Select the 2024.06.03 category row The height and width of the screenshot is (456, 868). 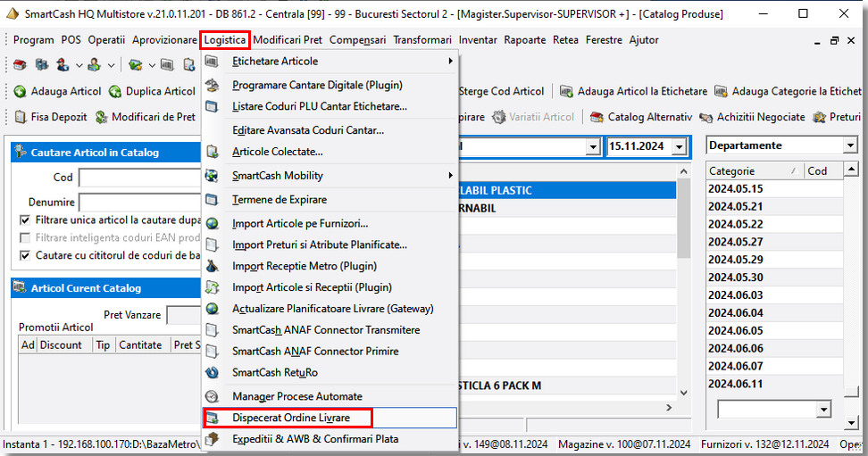[x=774, y=295]
